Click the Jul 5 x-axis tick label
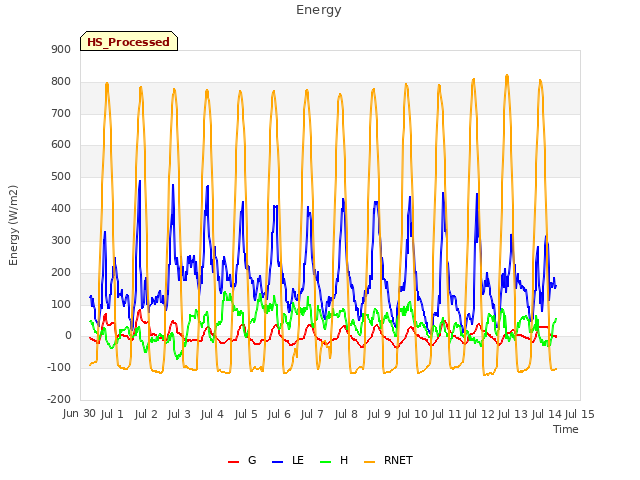640x480 pixels. click(246, 414)
